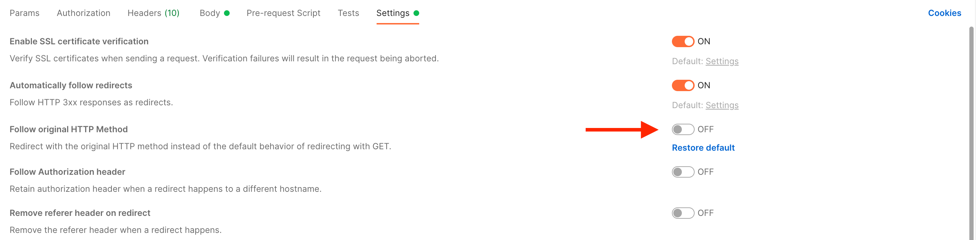This screenshot has height=240, width=980.
Task: Select the Headers (10) tab
Action: click(x=153, y=13)
